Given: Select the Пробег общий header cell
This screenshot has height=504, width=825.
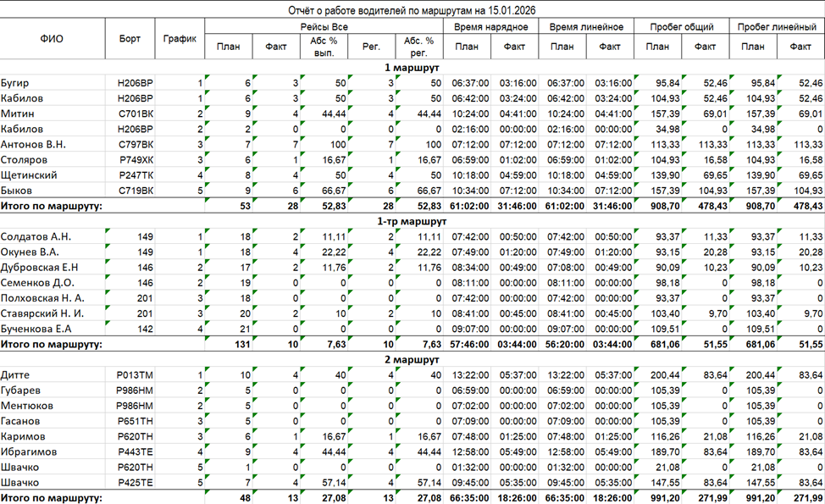Looking at the screenshot, I should [x=681, y=27].
